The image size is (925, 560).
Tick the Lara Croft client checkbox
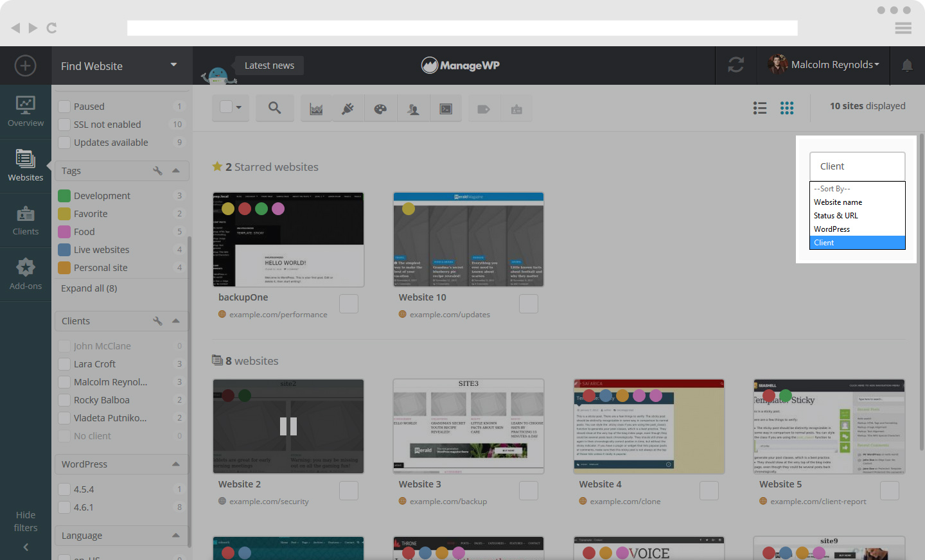pyautogui.click(x=64, y=364)
